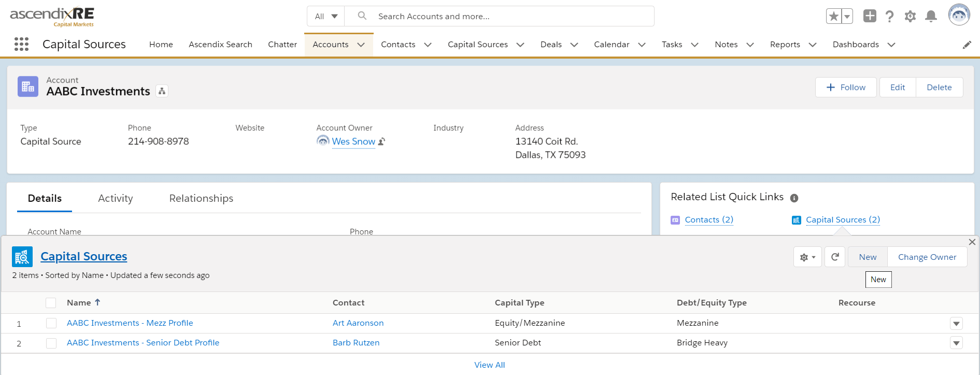Click the change owner icon beside Wes Snow
Viewport: 980px width, 375px height.
pos(381,142)
